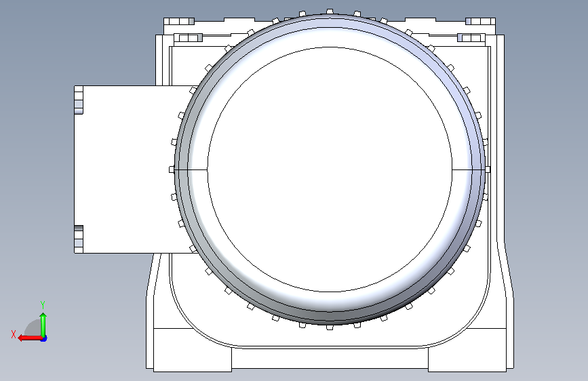Viewport: 588px width, 381px height.
Task: Click the red X axis arrow of the triad
Action: (x=30, y=338)
